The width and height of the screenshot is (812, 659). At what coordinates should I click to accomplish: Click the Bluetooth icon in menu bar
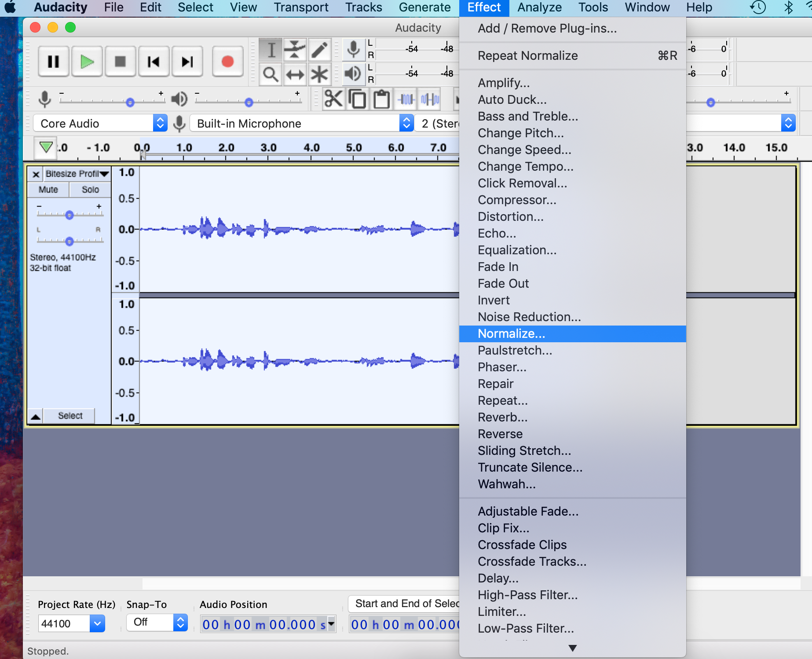click(789, 7)
